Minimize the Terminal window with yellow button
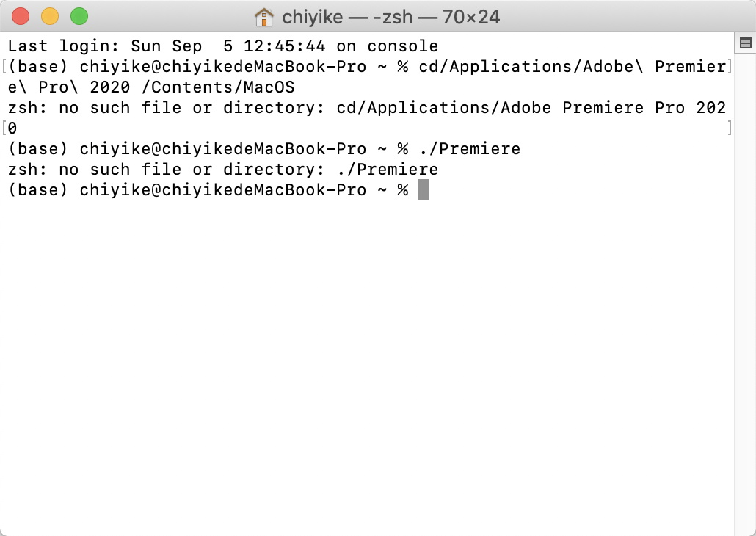The image size is (756, 536). [50, 16]
